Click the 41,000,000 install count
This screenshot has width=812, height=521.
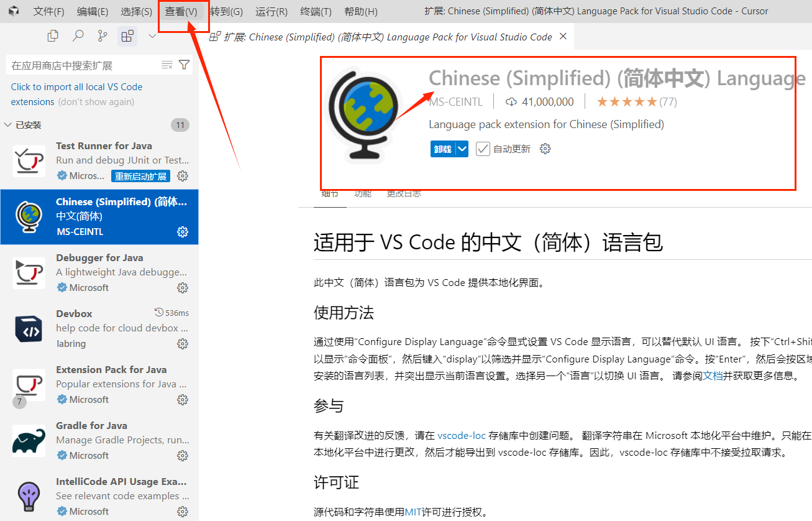(x=548, y=101)
